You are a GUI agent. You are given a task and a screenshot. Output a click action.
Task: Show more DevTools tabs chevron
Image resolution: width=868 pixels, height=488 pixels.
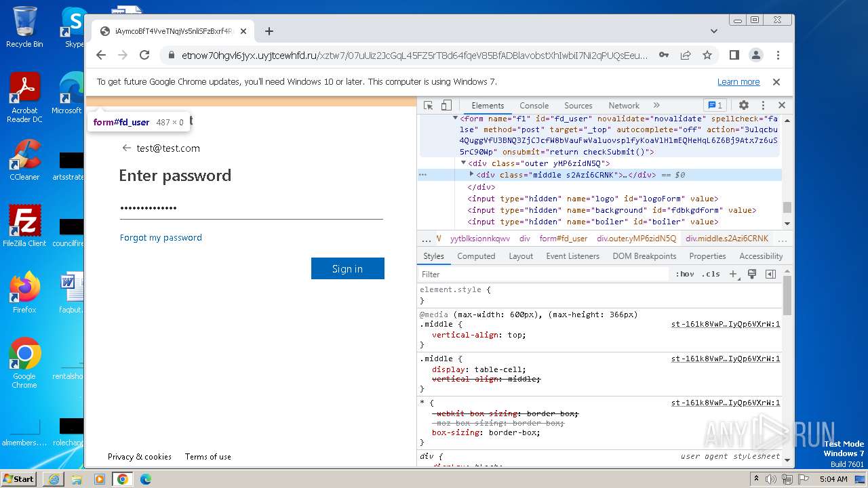[656, 105]
